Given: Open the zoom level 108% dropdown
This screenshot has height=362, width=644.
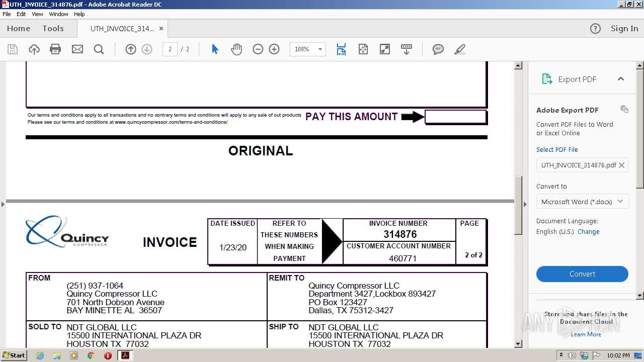Looking at the screenshot, I should point(320,49).
